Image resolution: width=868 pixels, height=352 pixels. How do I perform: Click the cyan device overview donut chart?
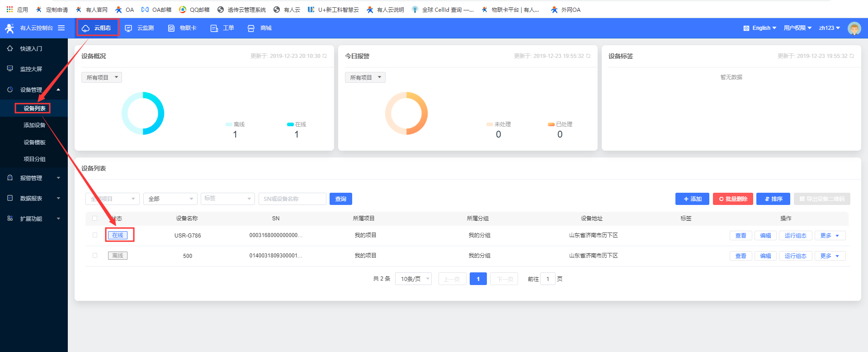(143, 113)
